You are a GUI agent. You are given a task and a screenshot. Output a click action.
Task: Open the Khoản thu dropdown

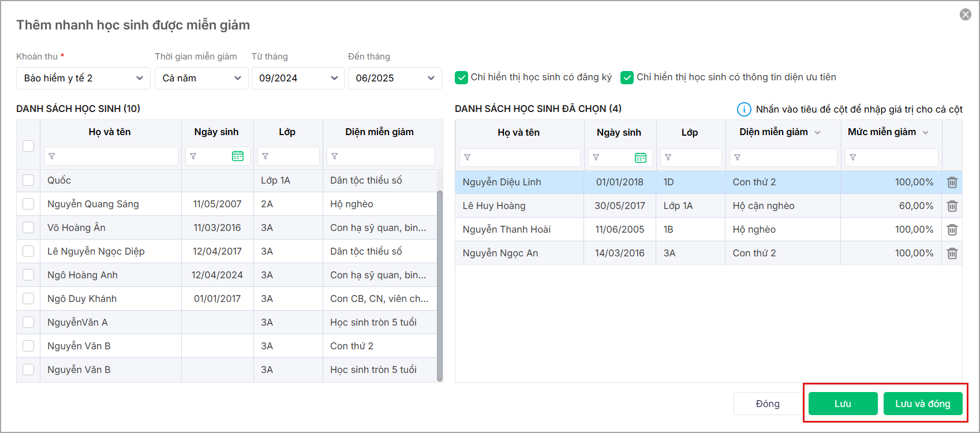point(83,78)
